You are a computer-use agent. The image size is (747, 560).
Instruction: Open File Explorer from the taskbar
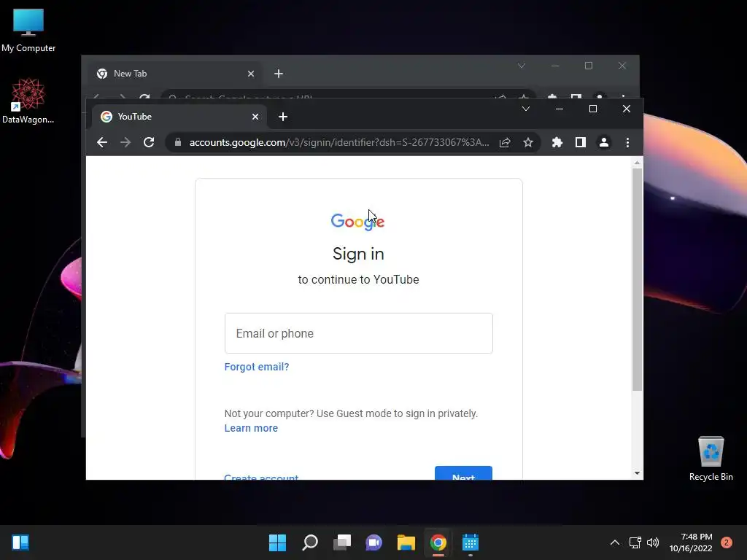pos(406,542)
